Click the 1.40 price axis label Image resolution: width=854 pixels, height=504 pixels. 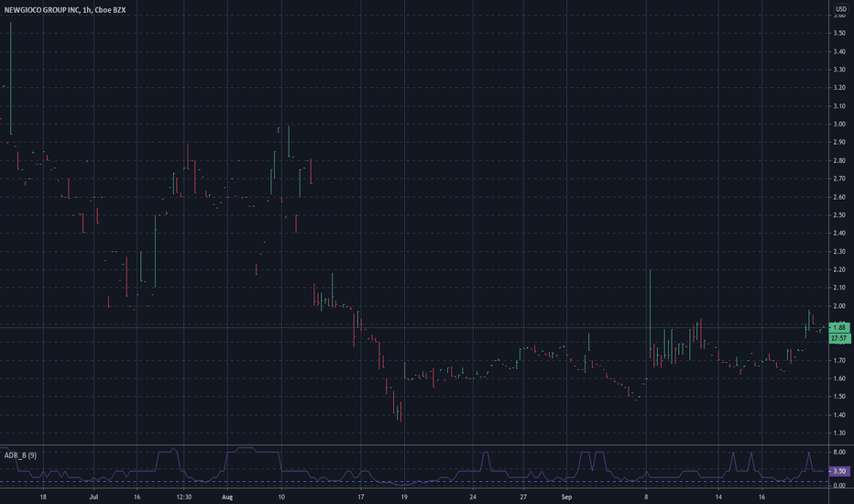pyautogui.click(x=839, y=415)
